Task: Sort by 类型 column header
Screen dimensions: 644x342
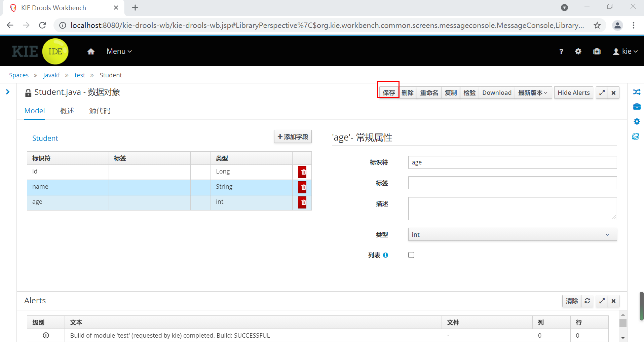Action: tap(252, 158)
